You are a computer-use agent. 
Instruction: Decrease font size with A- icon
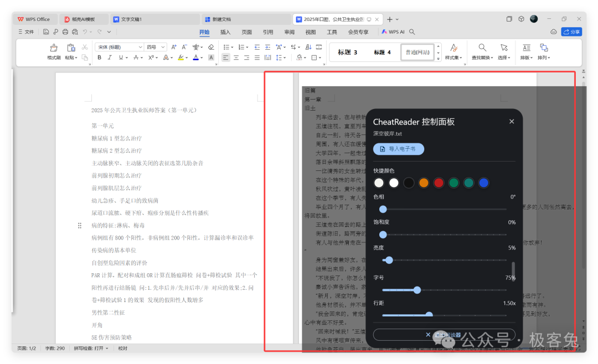click(x=184, y=47)
